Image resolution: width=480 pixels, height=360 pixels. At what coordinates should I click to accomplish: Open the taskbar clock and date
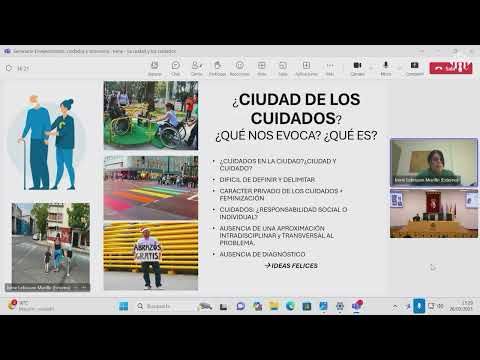point(461,306)
